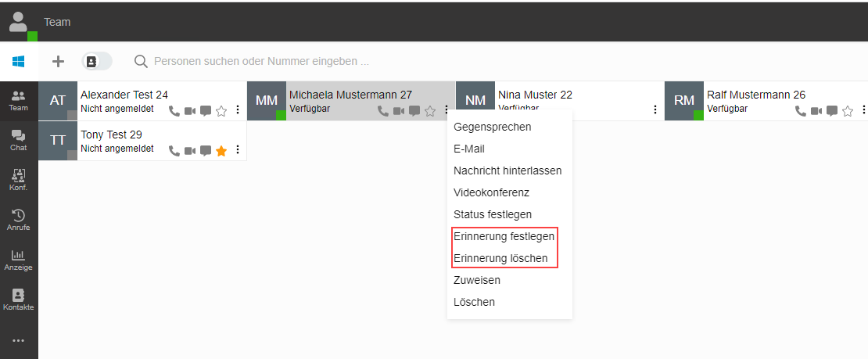Click the RM avatar of Ralf Mustermann

pos(684,101)
